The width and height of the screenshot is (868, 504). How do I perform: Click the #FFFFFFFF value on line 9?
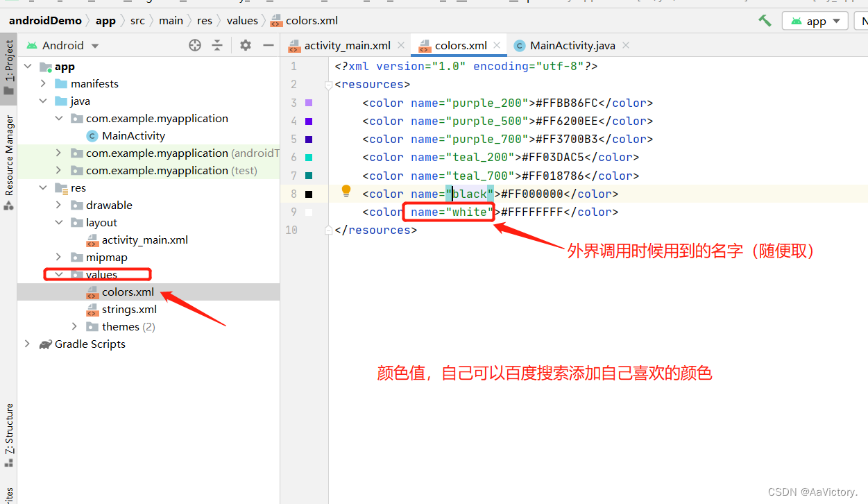click(531, 212)
